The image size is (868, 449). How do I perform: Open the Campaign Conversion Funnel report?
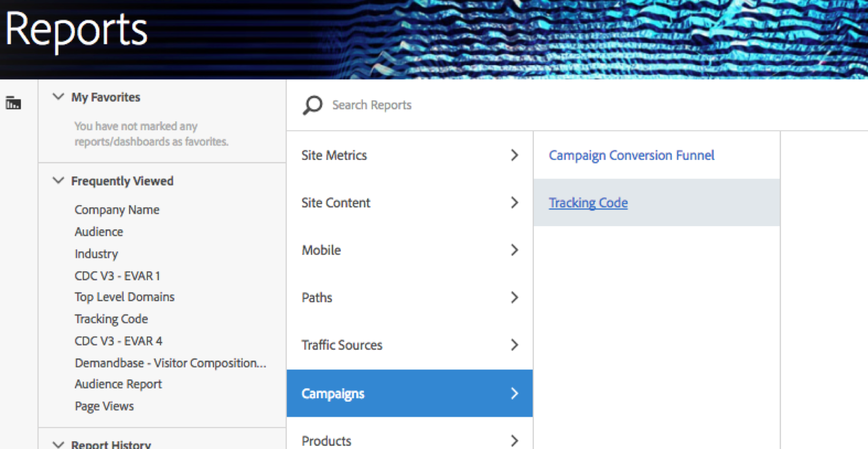[x=631, y=155]
